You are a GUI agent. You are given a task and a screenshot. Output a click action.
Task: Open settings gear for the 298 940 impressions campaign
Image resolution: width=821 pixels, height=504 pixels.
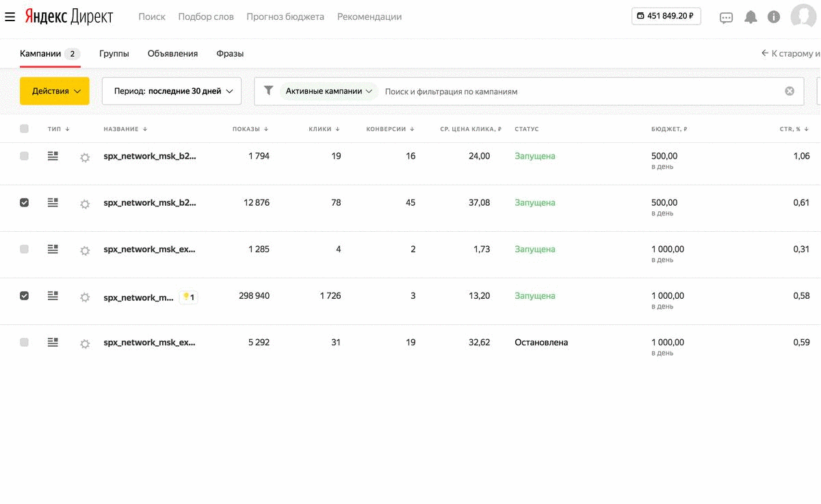pos(85,297)
